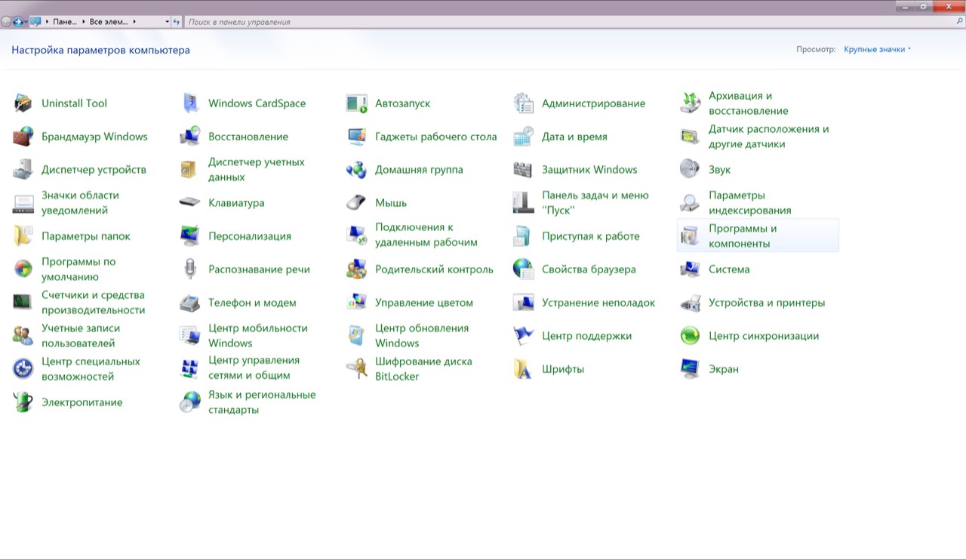Click the Клавиатура keyboard icon

189,203
